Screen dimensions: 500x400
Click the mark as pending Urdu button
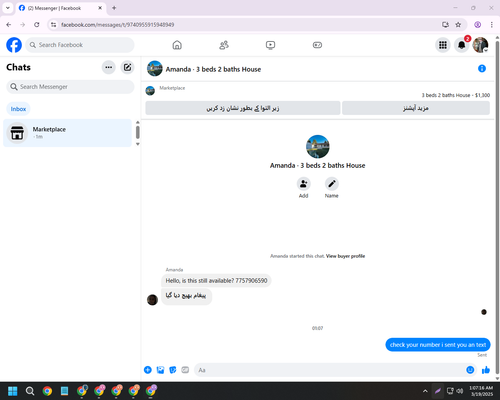243,108
